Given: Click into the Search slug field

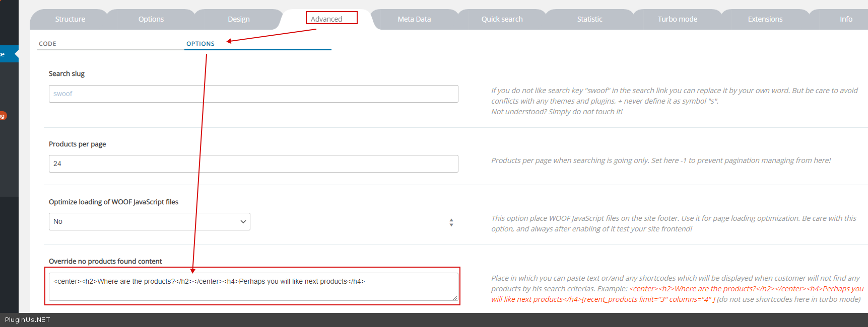Looking at the screenshot, I should click(253, 94).
